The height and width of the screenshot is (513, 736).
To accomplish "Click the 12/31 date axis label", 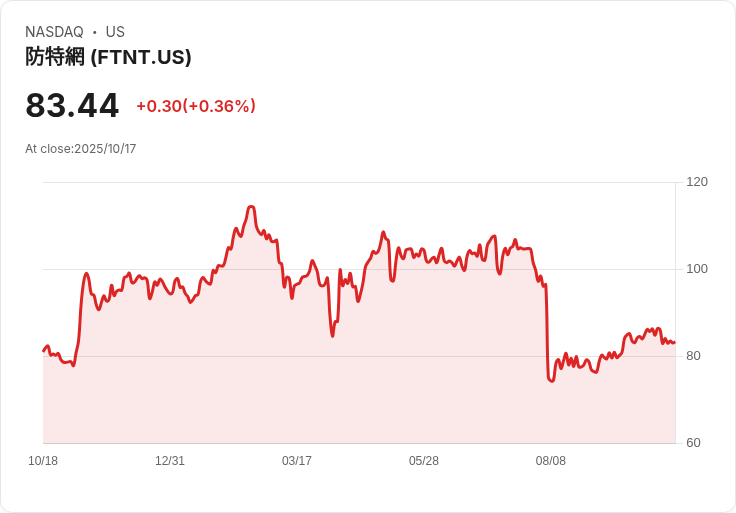I will 170,461.
